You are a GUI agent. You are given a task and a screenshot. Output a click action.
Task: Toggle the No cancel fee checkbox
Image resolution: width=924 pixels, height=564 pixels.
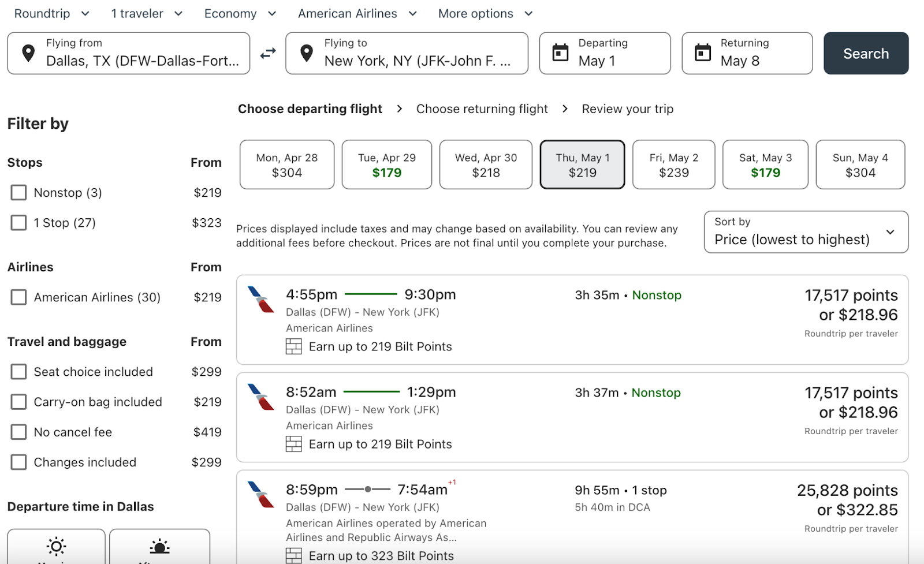(x=18, y=432)
